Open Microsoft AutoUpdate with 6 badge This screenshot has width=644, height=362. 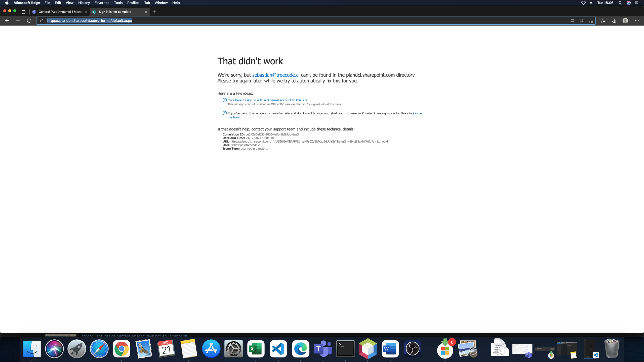click(x=445, y=349)
